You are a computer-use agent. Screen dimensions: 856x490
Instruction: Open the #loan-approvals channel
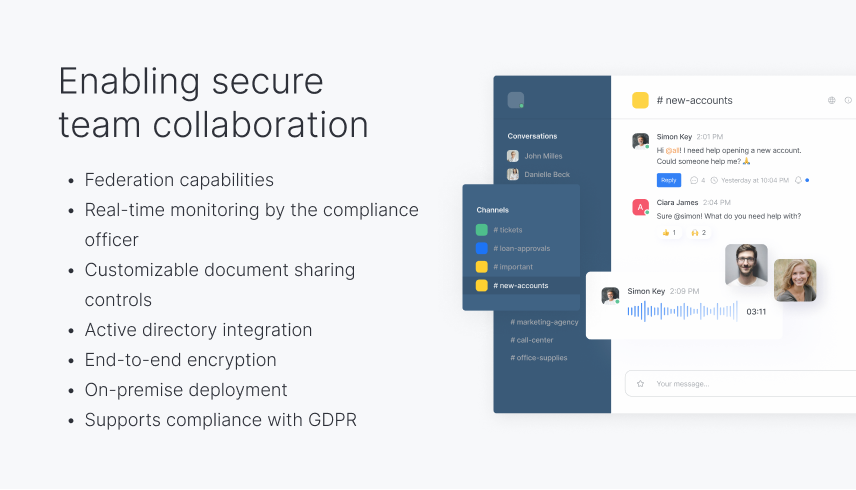[x=522, y=248]
